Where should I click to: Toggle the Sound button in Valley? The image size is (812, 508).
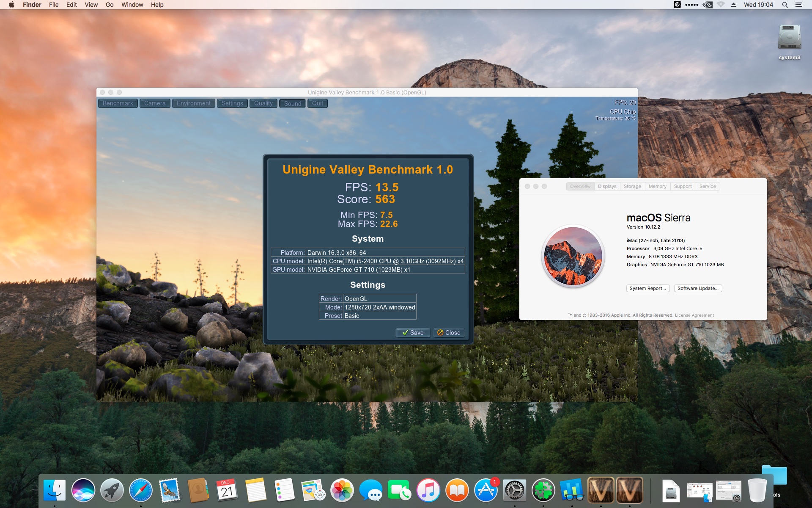(292, 103)
